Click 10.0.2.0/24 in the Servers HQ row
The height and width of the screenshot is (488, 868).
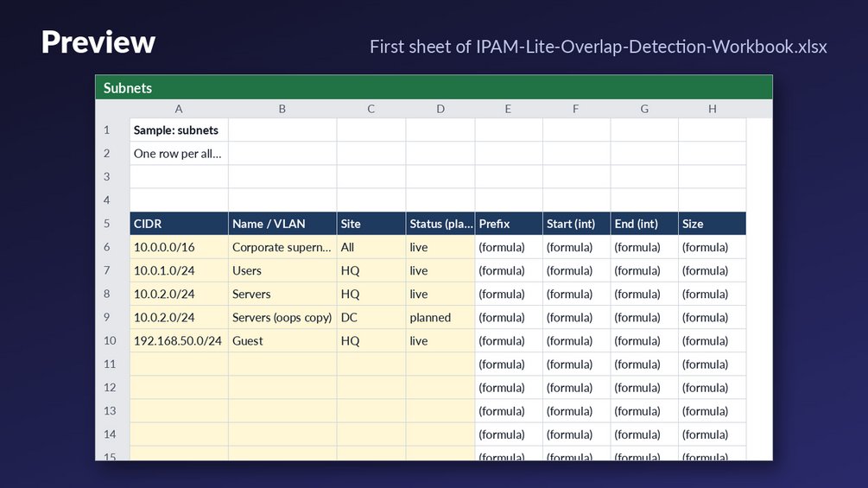point(179,294)
